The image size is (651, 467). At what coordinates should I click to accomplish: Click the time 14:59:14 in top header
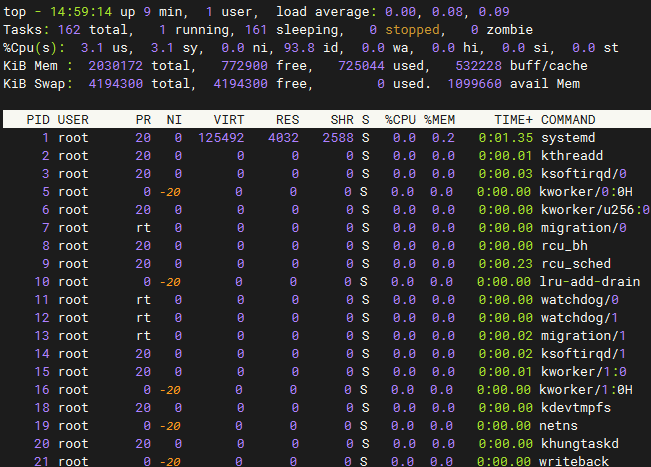pyautogui.click(x=81, y=12)
